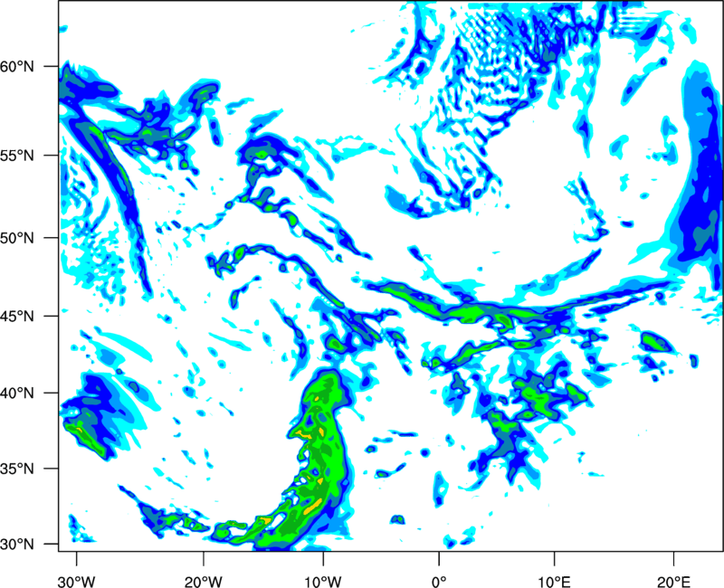Click the 0° longitude label
The width and height of the screenshot is (724, 588).
point(439,582)
